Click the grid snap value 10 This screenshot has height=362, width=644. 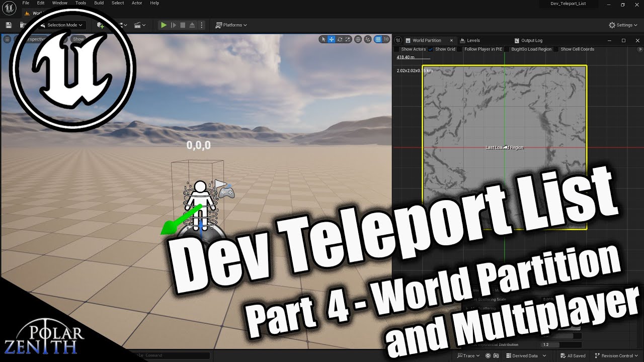click(x=386, y=39)
